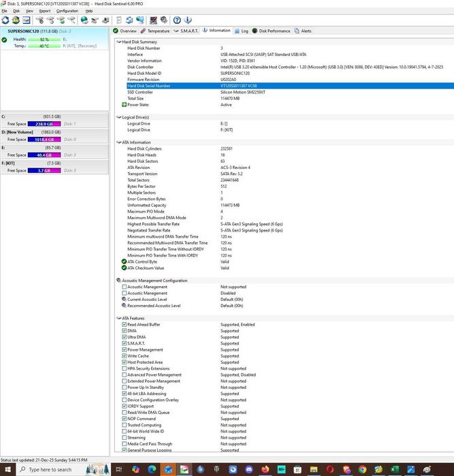The width and height of the screenshot is (454, 476).
Task: Collapse the Hard Disk Summary section
Action: [118, 42]
